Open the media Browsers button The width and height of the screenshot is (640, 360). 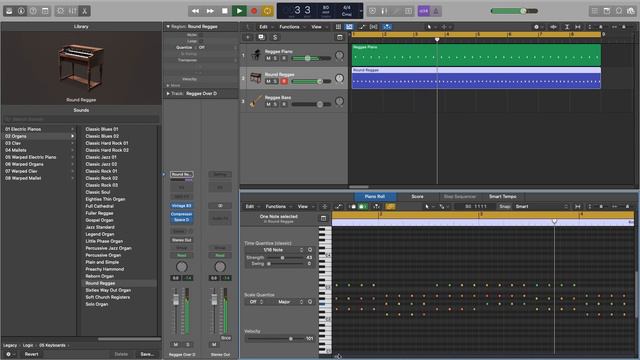click(x=631, y=11)
